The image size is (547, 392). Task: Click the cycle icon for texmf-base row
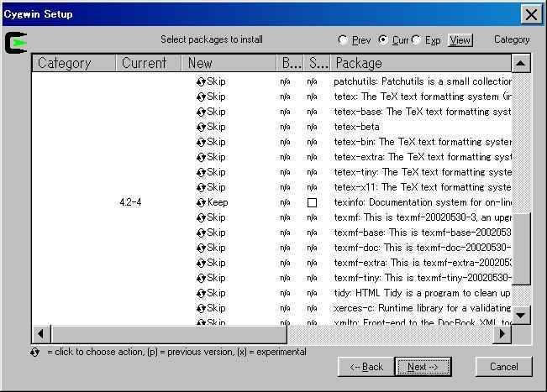tap(201, 233)
